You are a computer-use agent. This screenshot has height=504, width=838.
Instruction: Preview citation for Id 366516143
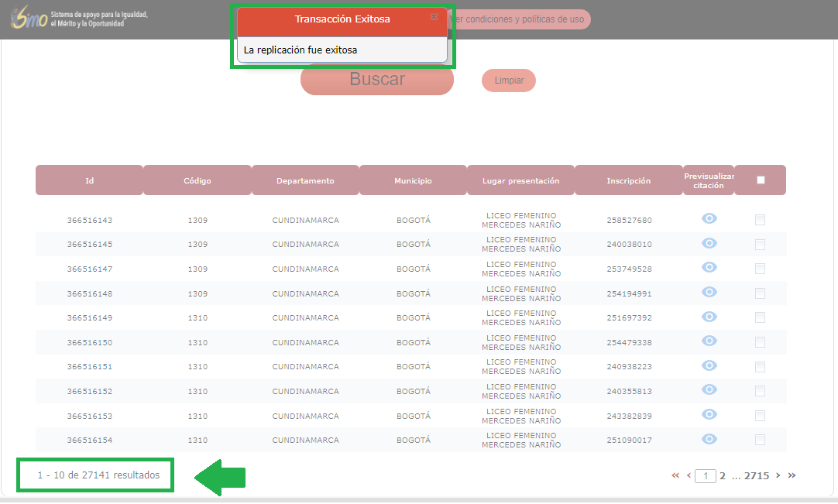[x=709, y=219]
